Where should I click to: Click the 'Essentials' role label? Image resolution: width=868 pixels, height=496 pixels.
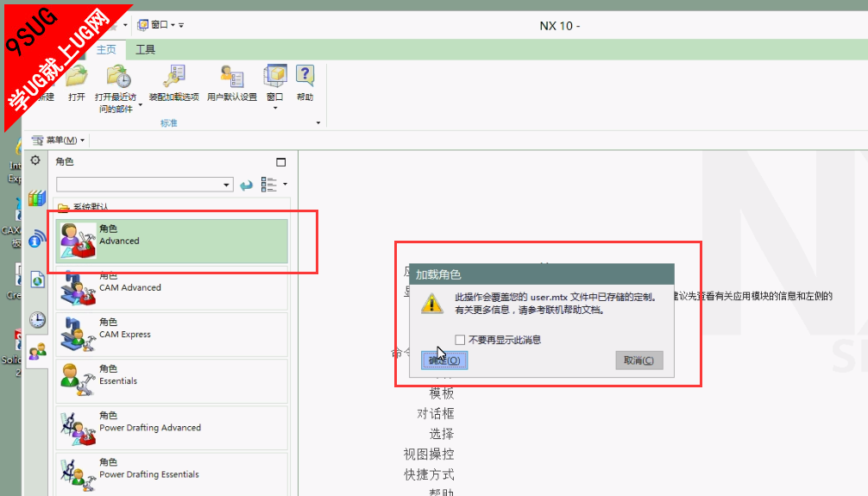(x=118, y=381)
